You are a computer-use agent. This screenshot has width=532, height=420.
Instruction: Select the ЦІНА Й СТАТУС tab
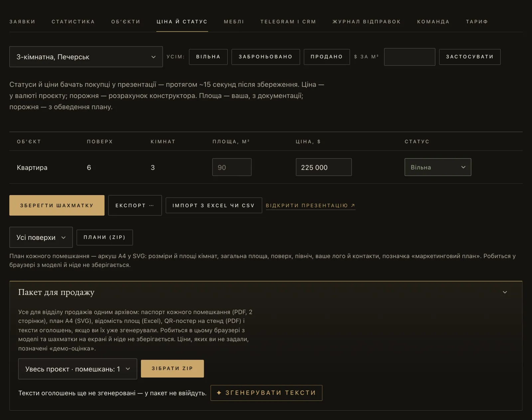coord(182,22)
